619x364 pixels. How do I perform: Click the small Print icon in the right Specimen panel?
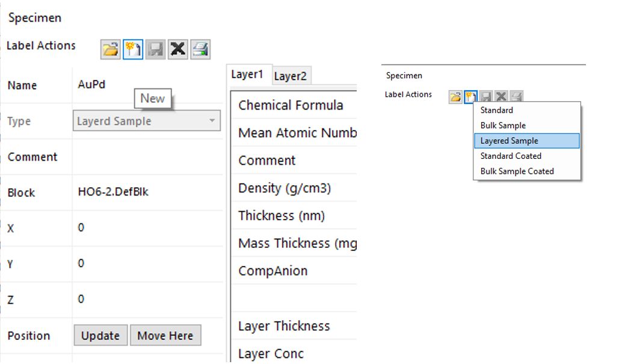(x=516, y=96)
